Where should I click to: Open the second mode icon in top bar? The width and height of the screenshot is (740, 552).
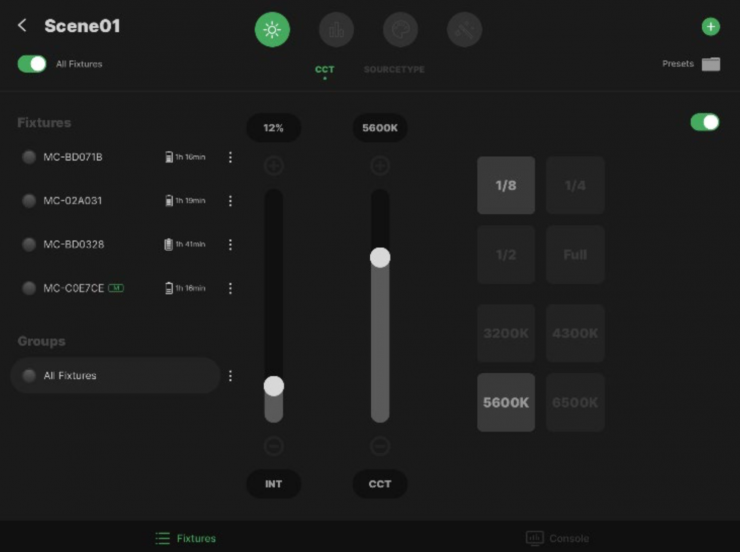(336, 30)
